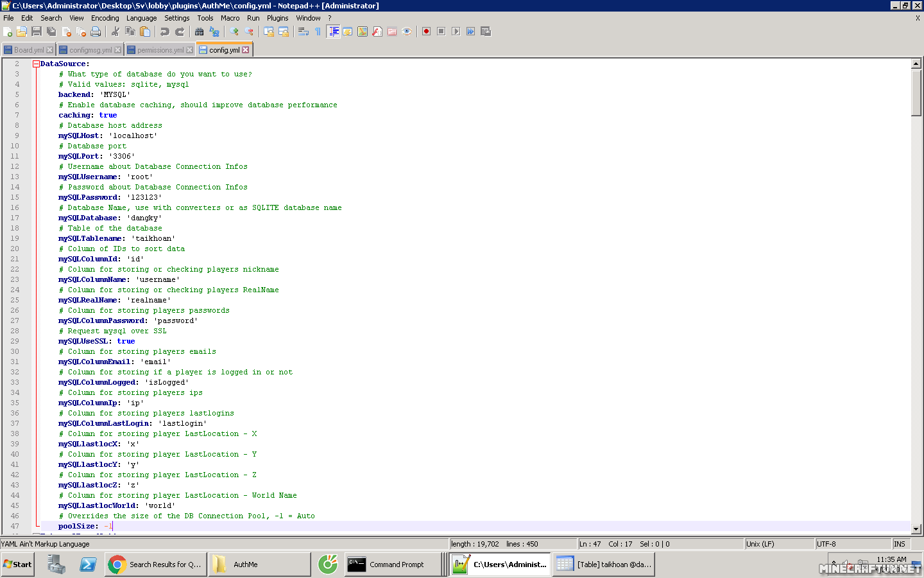This screenshot has width=924, height=578.
Task: Collapse the DataSource fold marker
Action: pyautogui.click(x=37, y=64)
